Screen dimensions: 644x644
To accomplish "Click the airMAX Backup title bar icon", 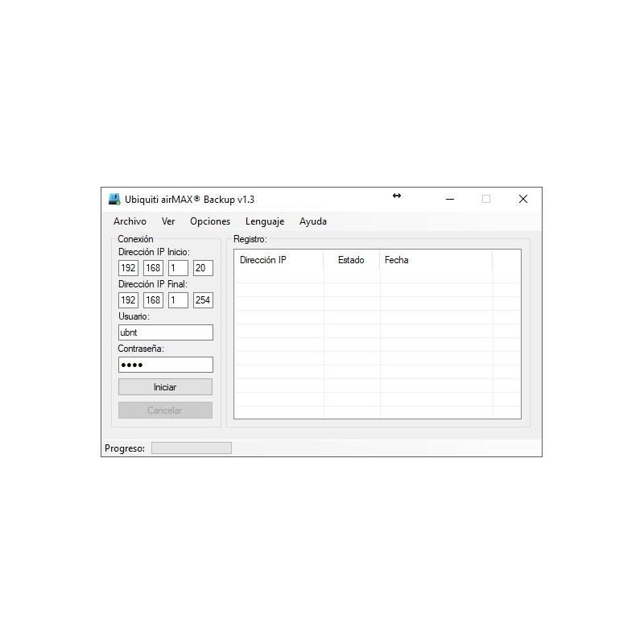I will click(114, 199).
